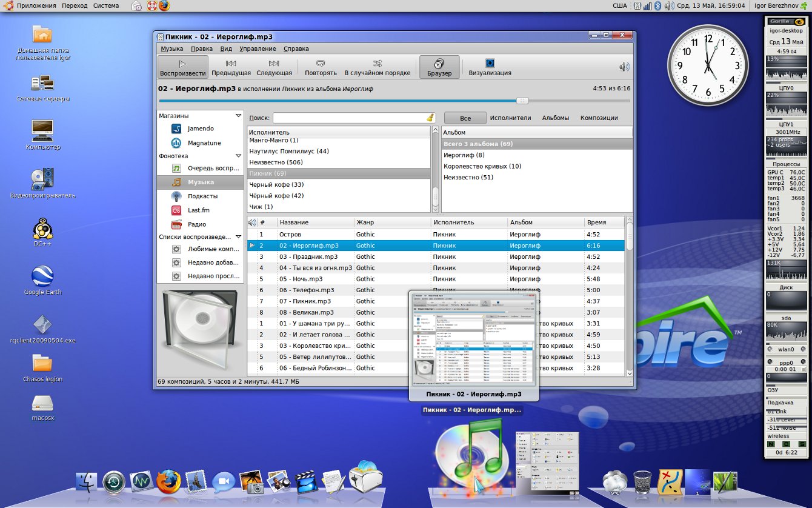Open Jamendo store in sidebar
The height and width of the screenshot is (508, 812).
tap(200, 129)
